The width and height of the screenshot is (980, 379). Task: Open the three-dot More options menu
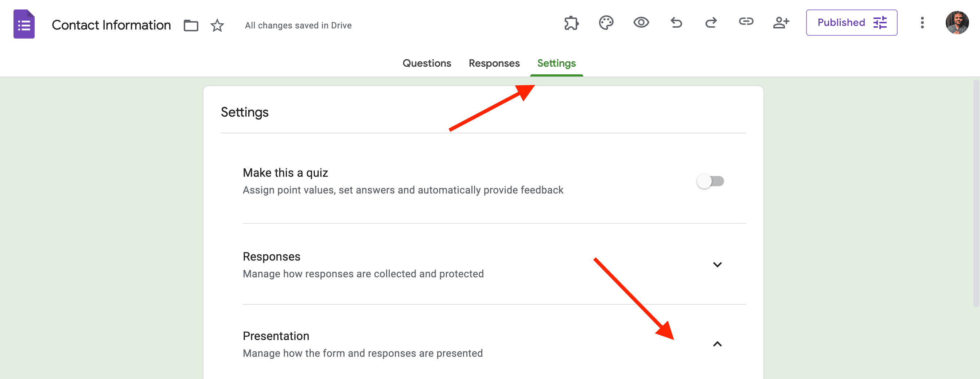(x=922, y=23)
